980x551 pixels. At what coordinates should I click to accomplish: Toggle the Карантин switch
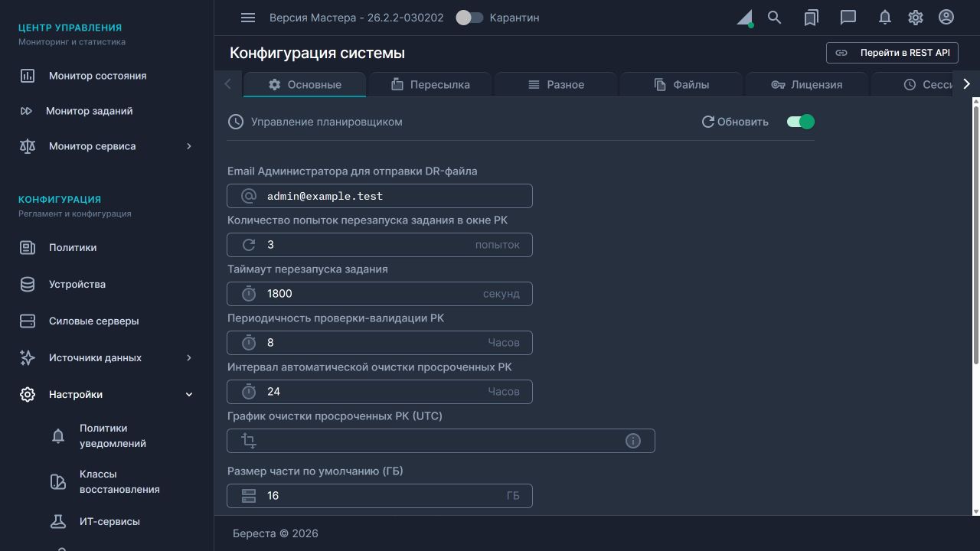[469, 18]
